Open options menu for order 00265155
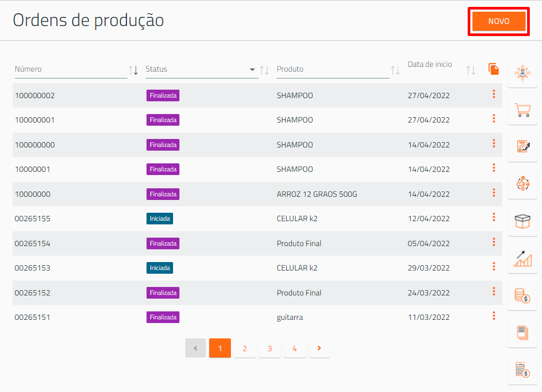Viewport: 542px width, 392px height. pyautogui.click(x=494, y=217)
